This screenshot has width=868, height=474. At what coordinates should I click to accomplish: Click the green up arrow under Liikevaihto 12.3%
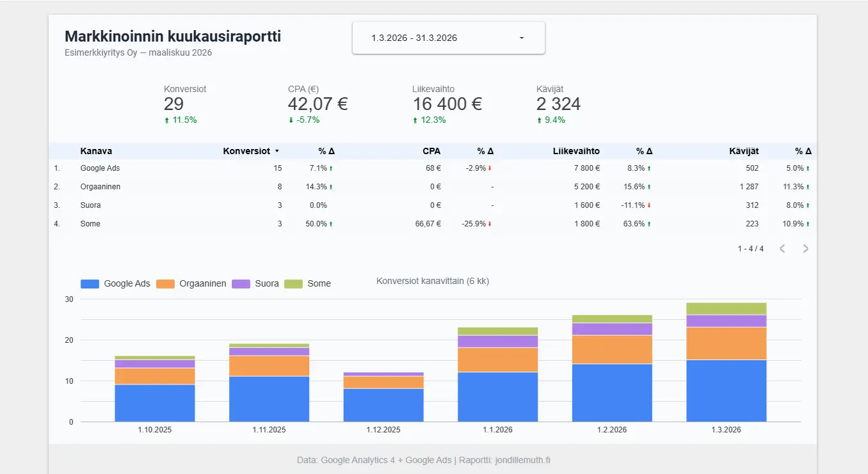pos(416,120)
